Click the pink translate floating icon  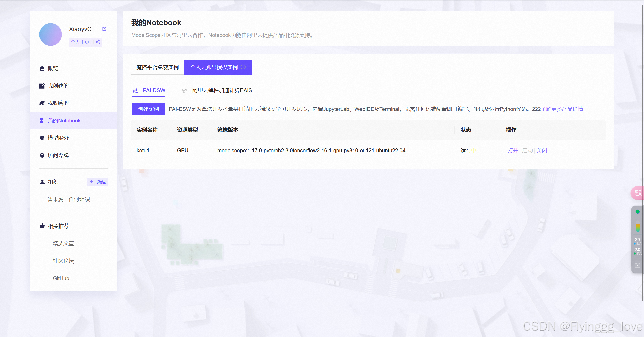tap(638, 193)
